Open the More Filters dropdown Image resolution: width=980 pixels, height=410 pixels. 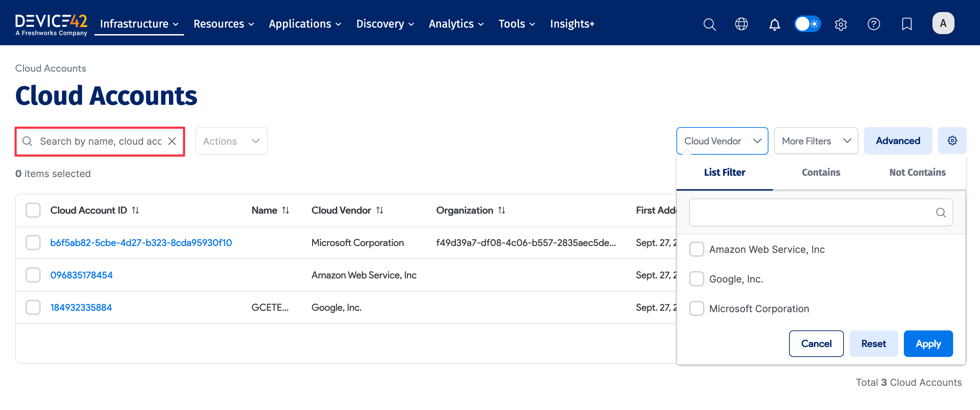(x=816, y=140)
